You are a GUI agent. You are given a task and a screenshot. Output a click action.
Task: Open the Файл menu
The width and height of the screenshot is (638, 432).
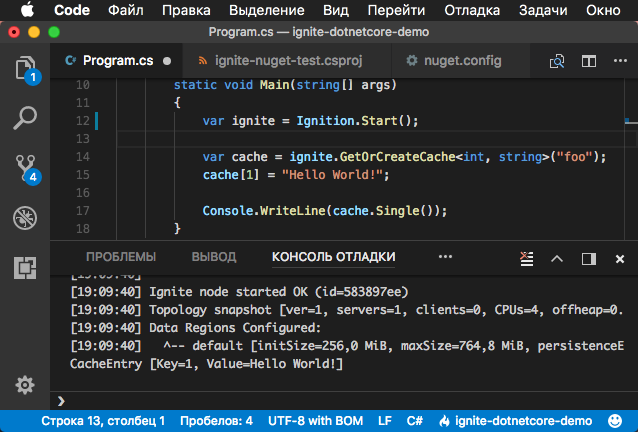click(125, 10)
